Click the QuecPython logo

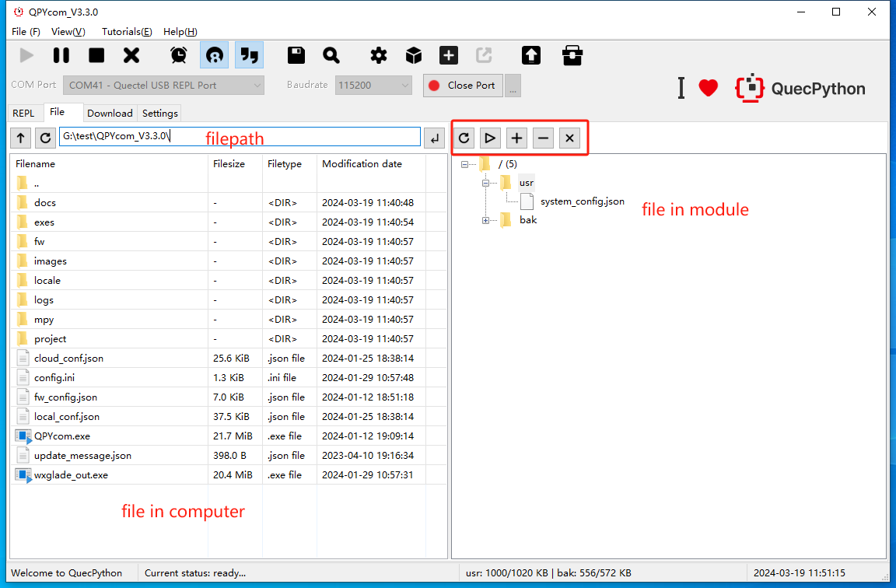[800, 88]
